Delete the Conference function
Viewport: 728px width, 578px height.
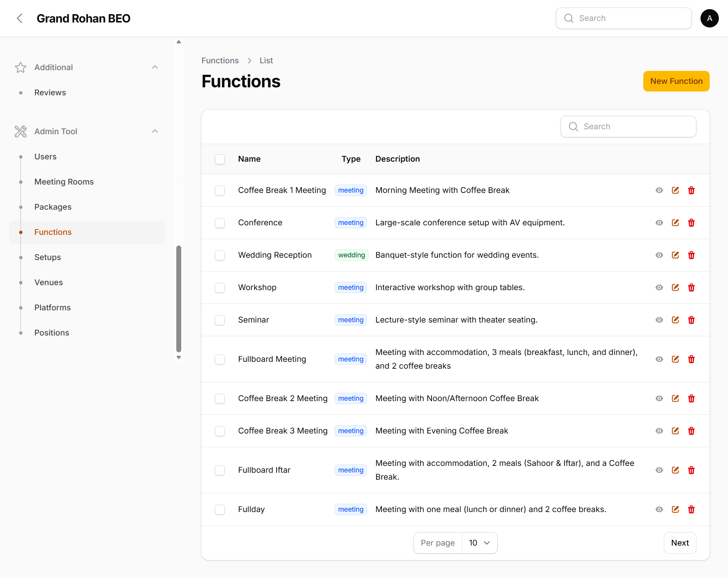691,223
